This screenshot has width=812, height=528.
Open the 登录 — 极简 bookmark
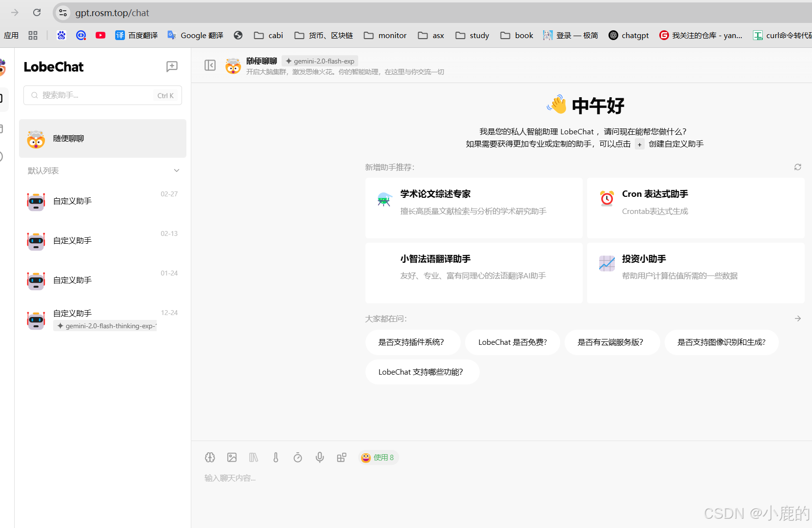[570, 35]
